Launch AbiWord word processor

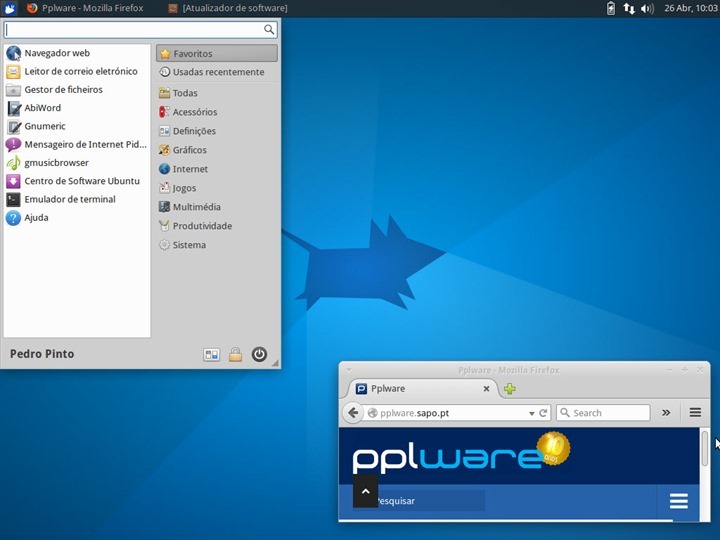click(77, 108)
